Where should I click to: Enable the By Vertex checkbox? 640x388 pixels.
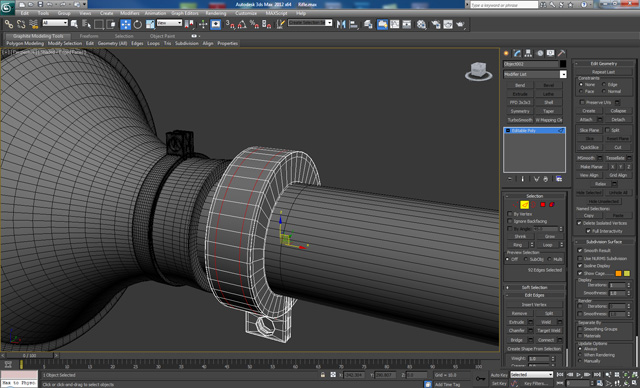tap(510, 214)
